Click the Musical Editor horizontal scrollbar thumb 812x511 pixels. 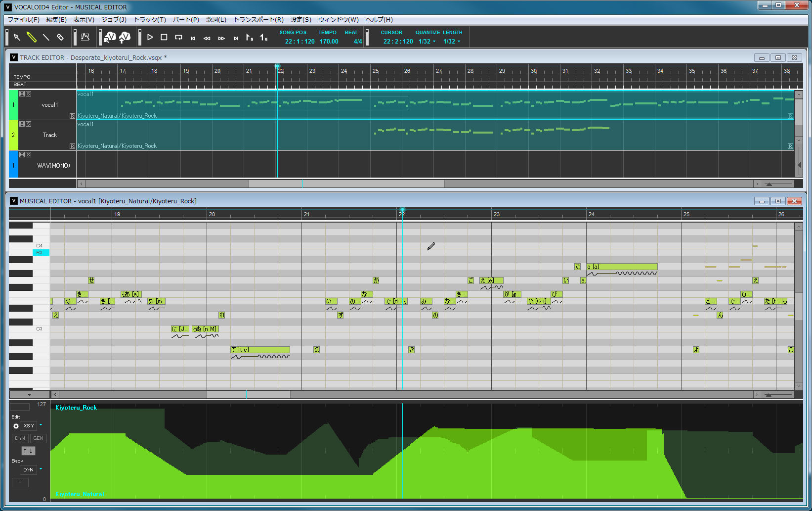coord(248,395)
